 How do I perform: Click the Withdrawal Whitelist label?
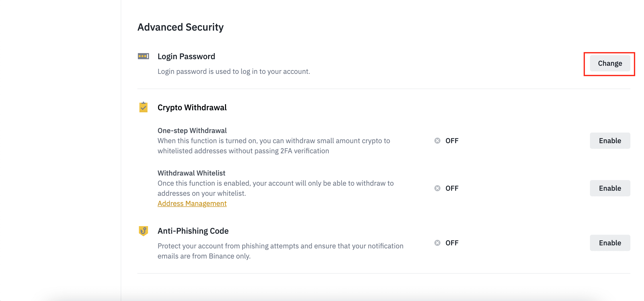(x=191, y=173)
